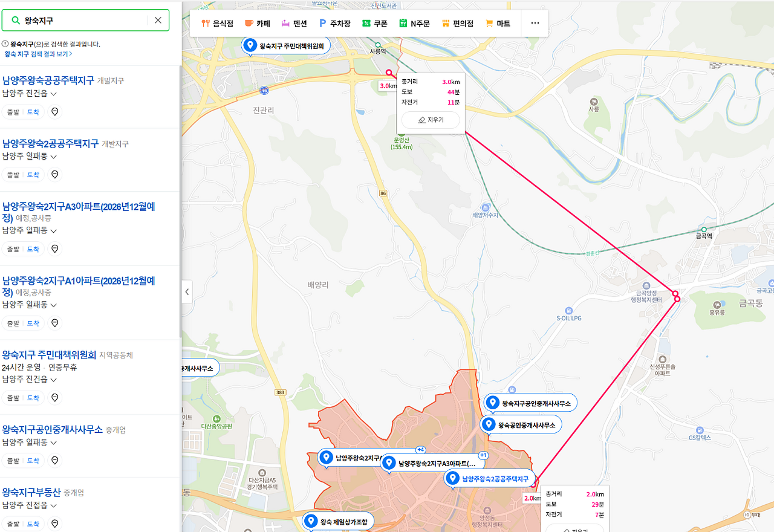Click into the 왕숙지구 search input

pyautogui.click(x=85, y=20)
